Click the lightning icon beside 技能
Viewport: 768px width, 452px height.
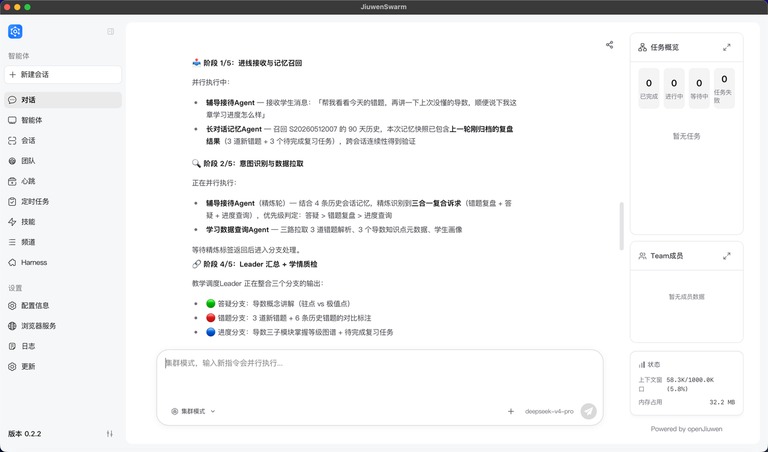click(12, 222)
